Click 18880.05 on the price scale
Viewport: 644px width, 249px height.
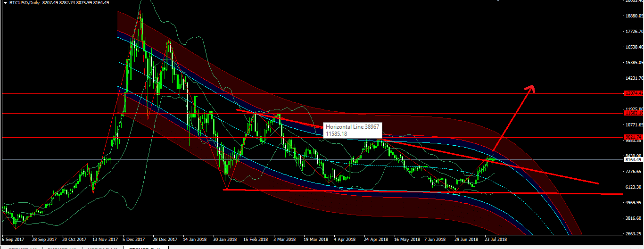(634, 16)
